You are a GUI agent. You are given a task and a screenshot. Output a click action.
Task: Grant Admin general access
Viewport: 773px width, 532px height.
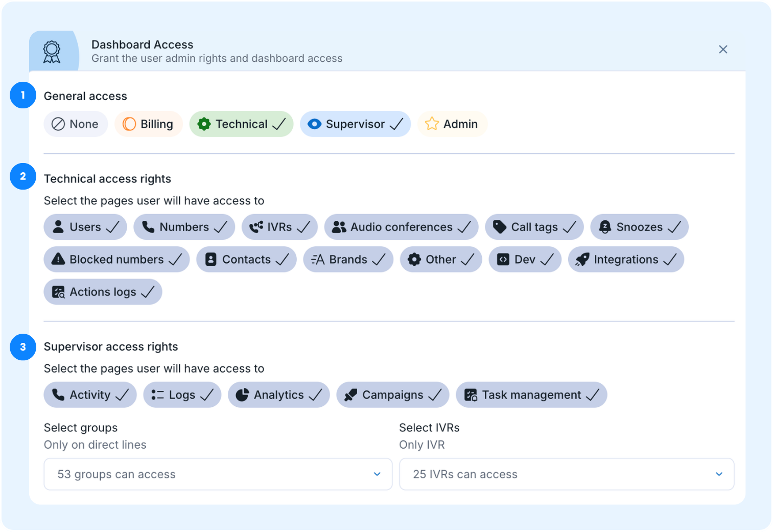[x=452, y=124]
